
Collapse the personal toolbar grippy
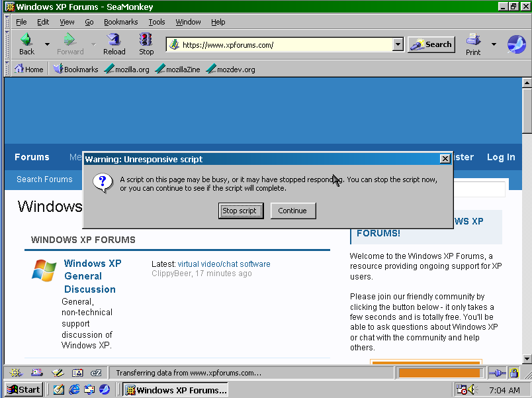tap(7, 69)
